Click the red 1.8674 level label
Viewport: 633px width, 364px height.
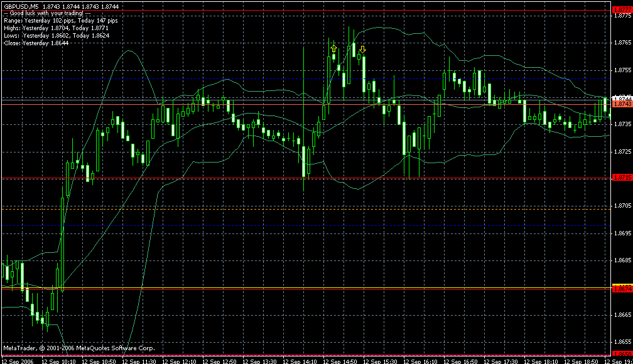(622, 289)
